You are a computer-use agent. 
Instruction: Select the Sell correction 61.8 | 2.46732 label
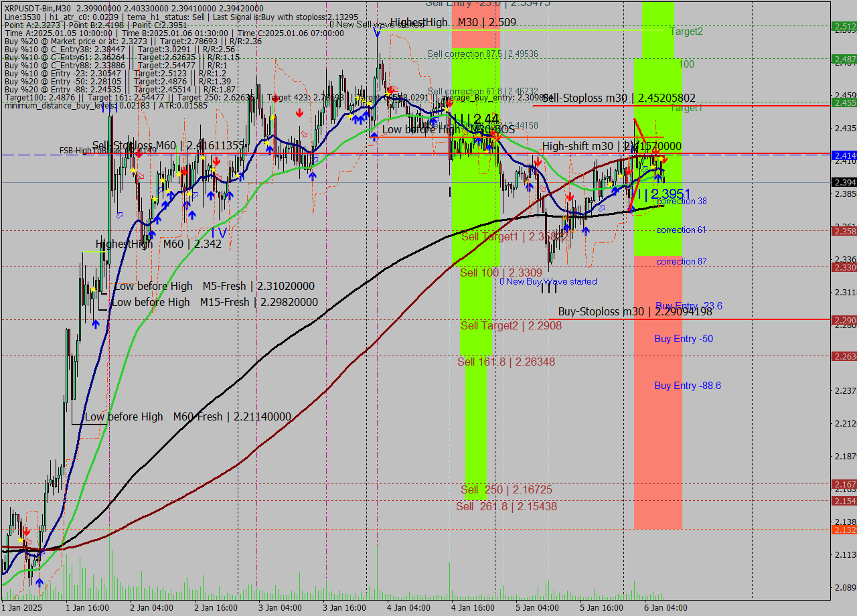point(483,91)
